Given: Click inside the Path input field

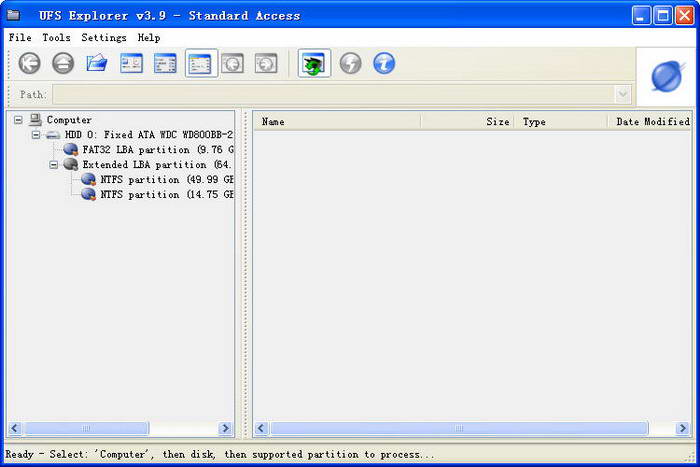Looking at the screenshot, I should 333,94.
